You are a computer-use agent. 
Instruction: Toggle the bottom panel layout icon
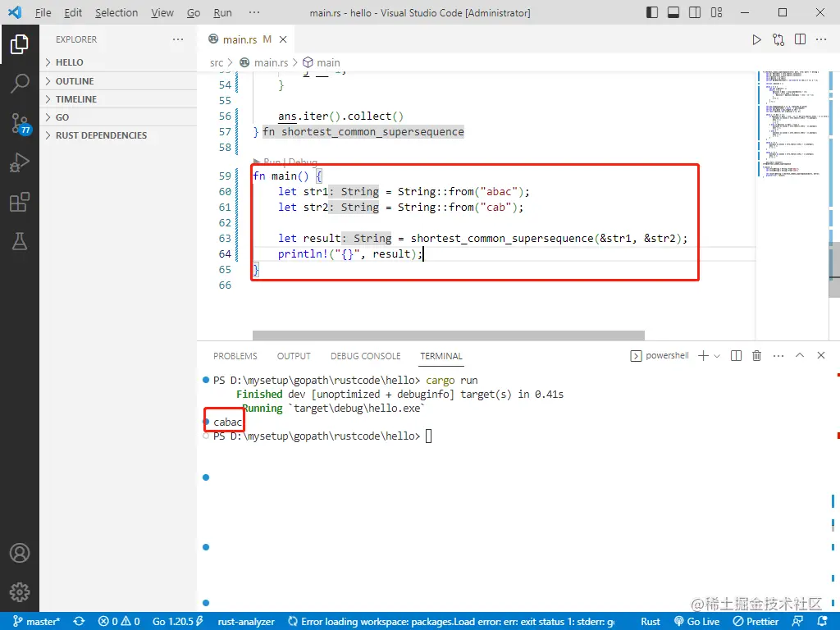673,12
